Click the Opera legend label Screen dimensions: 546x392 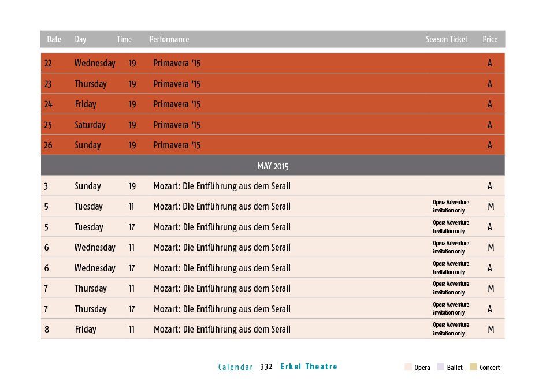click(422, 368)
